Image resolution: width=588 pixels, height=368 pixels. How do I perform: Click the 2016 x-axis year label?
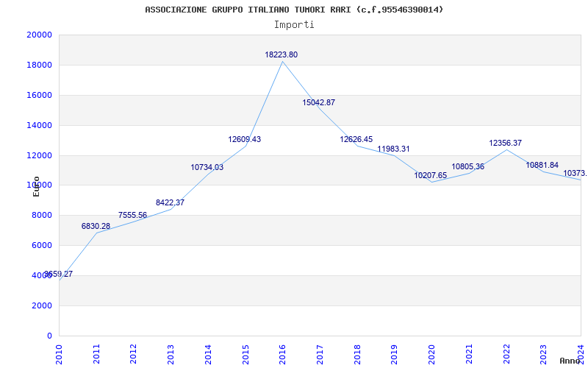click(x=282, y=353)
